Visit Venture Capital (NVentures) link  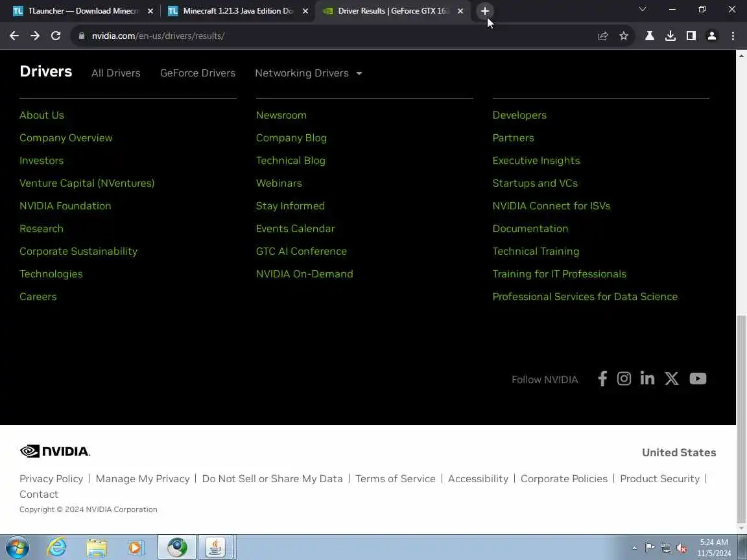[87, 183]
